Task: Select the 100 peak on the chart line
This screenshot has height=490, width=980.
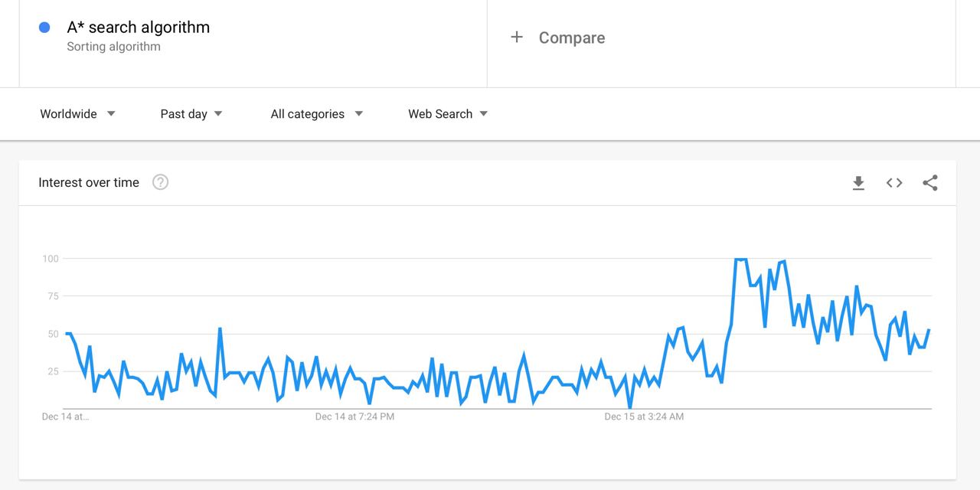Action: [740, 260]
